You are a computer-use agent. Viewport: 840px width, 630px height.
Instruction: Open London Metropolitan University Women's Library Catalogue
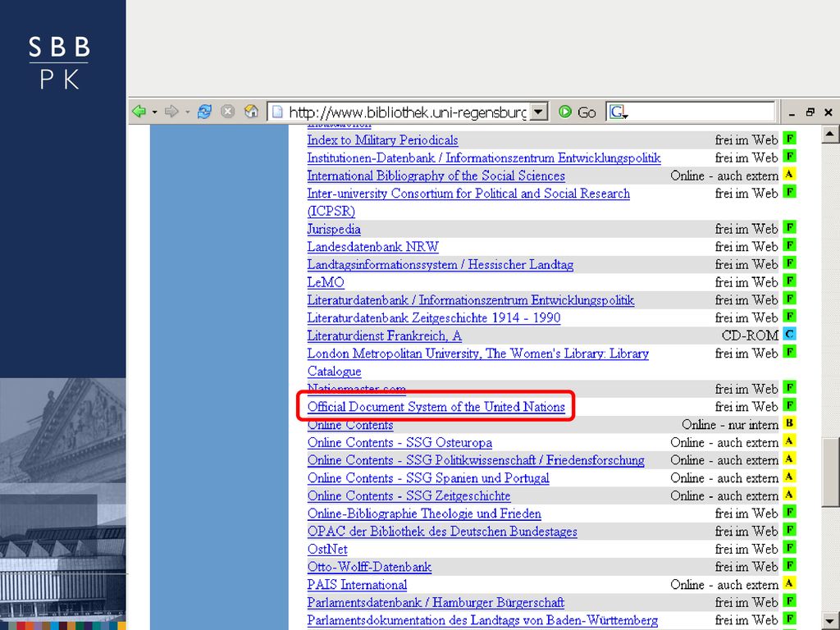(x=478, y=362)
